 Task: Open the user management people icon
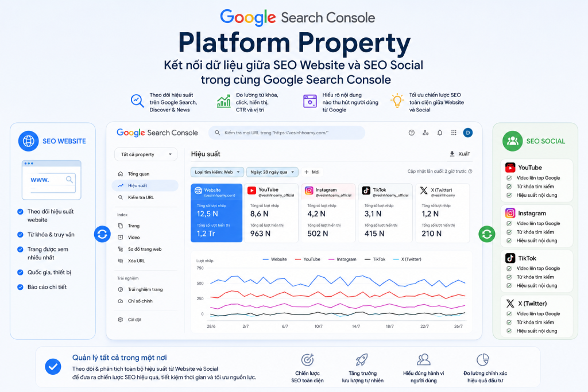click(425, 133)
